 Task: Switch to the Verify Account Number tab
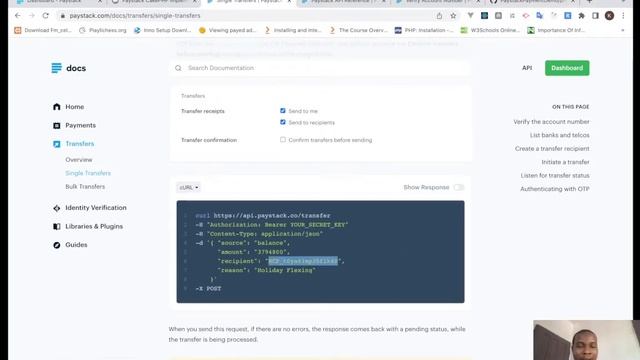coord(437,2)
